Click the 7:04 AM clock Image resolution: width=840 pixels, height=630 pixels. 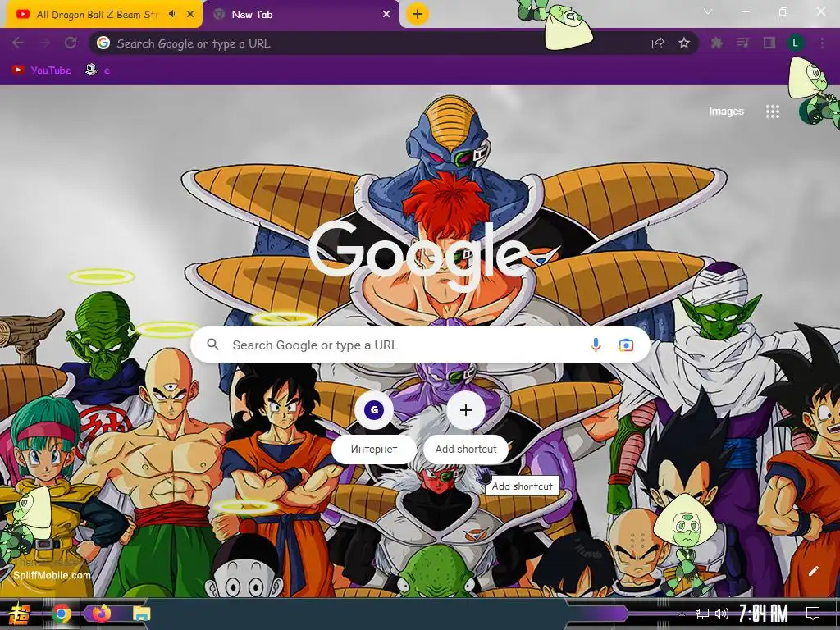[x=764, y=614]
